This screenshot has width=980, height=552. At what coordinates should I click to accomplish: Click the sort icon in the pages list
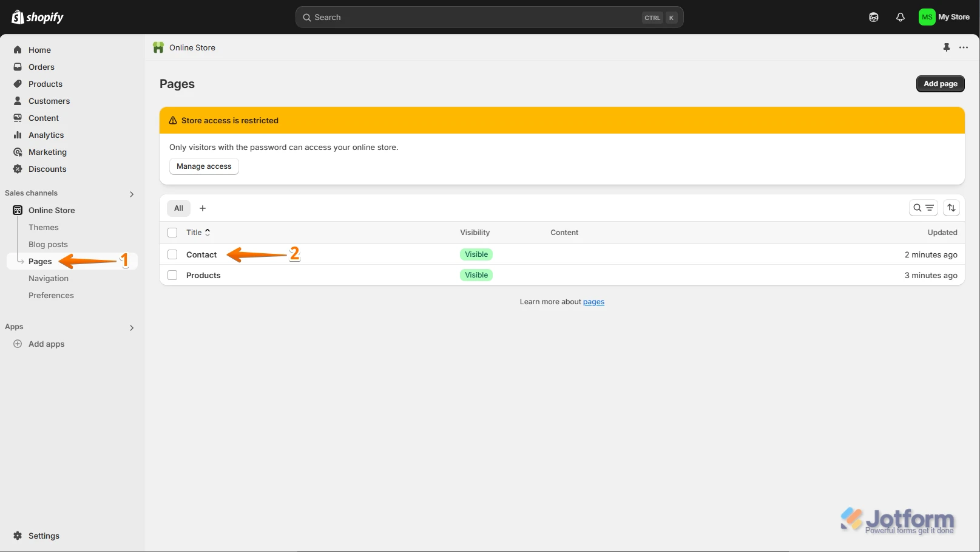coord(951,208)
